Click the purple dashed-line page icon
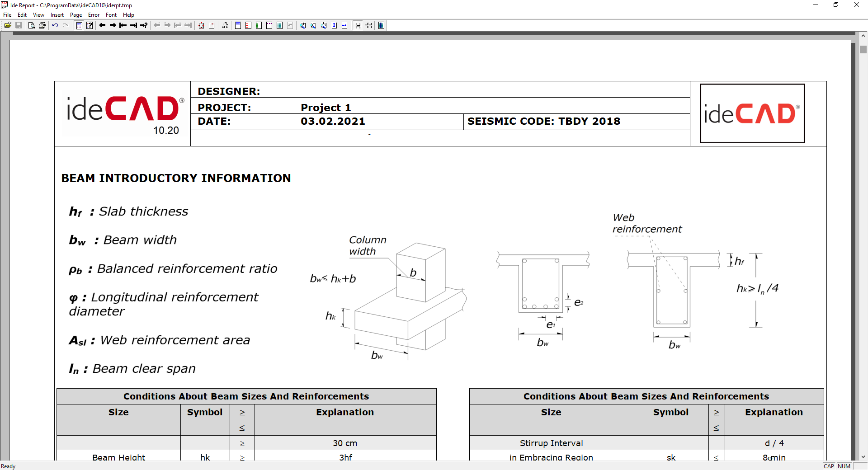The width and height of the screenshot is (868, 470). tap(269, 25)
